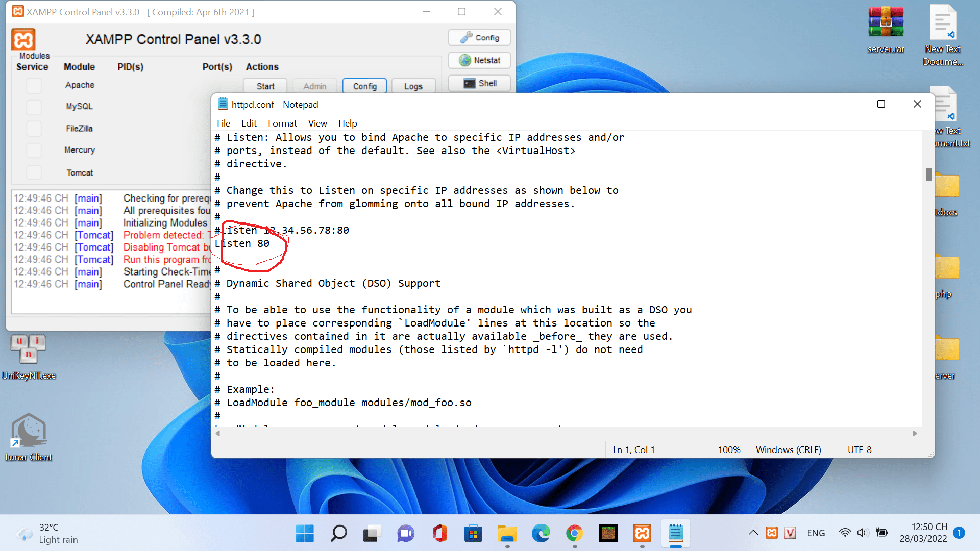Open Notepad Edit menu
Screen dimensions: 980x551
click(x=249, y=123)
